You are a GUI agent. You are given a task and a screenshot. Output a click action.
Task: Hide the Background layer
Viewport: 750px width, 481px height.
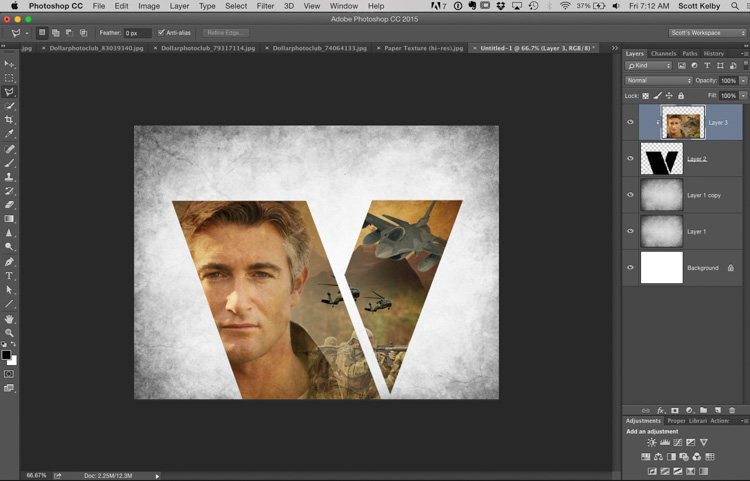pos(630,268)
